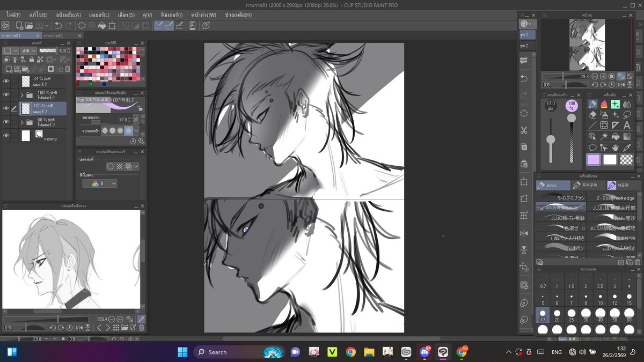Screen dimensions: 644x362
Task: Select the Gradient tool
Action: point(626,136)
